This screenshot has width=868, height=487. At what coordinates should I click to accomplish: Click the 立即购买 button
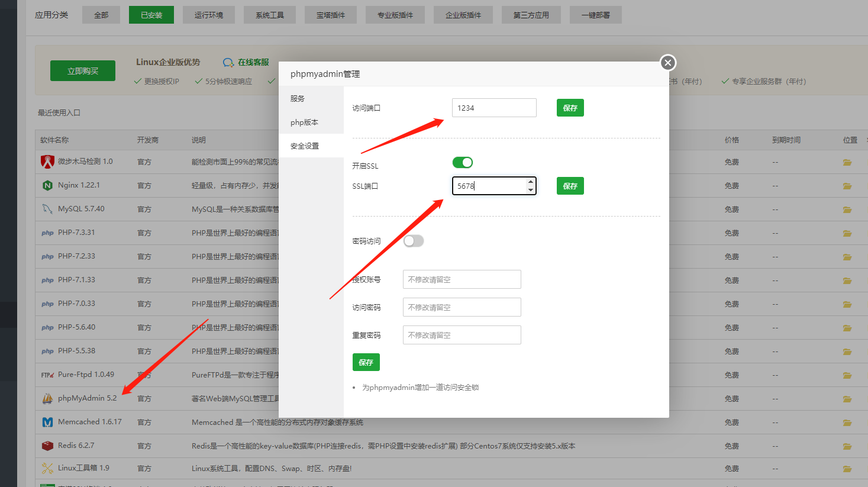point(83,71)
